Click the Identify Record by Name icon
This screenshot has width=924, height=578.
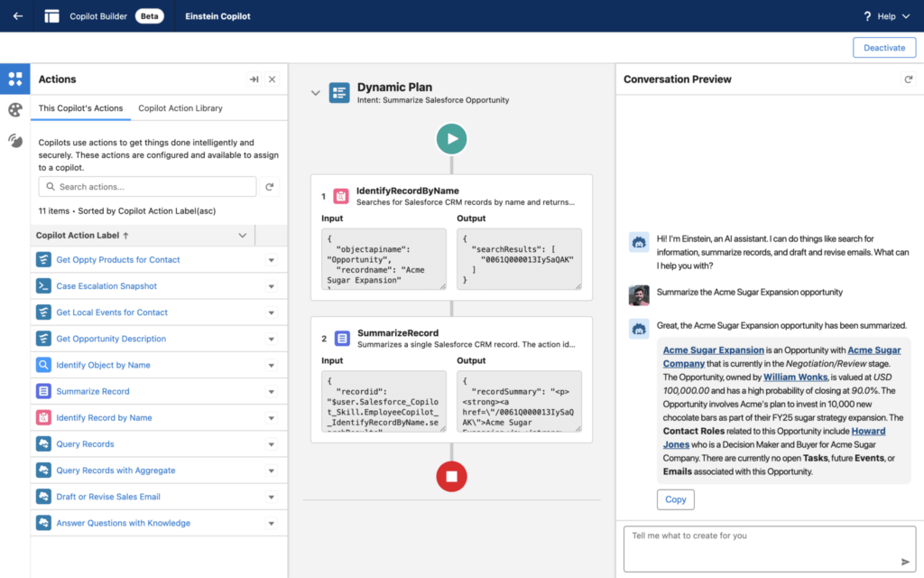[43, 417]
